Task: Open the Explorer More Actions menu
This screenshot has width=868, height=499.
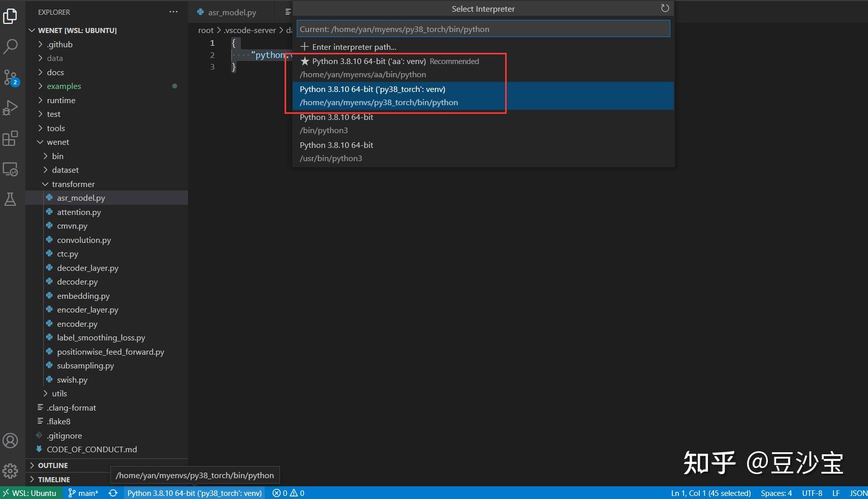Action: (x=173, y=12)
